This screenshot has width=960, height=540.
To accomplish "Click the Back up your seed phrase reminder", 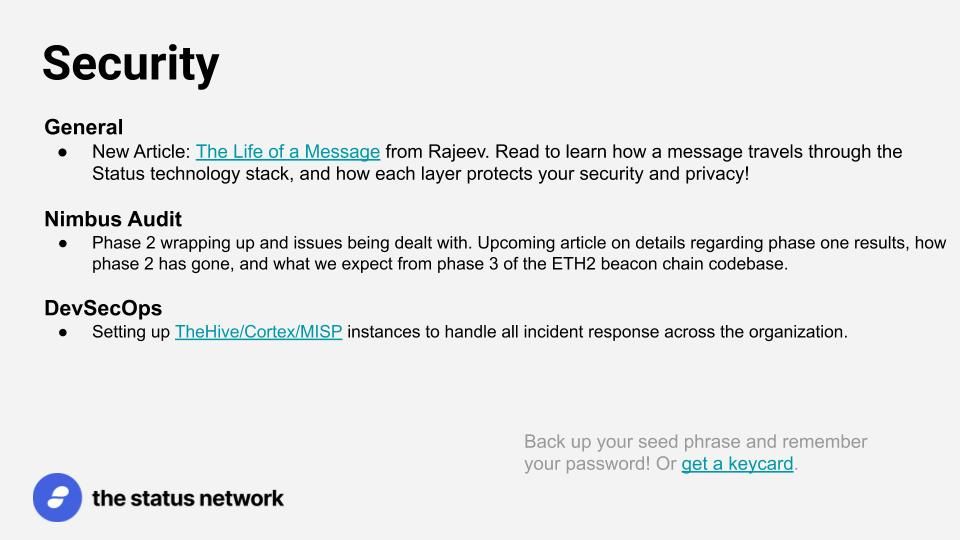I will (696, 452).
